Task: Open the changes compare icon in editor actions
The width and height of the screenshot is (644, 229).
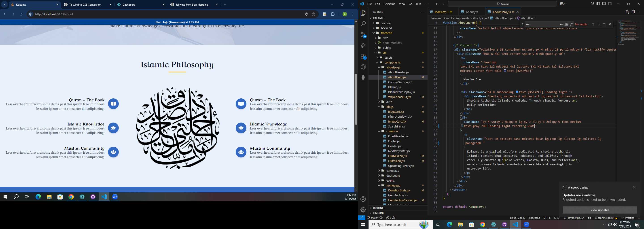Action: (x=627, y=12)
